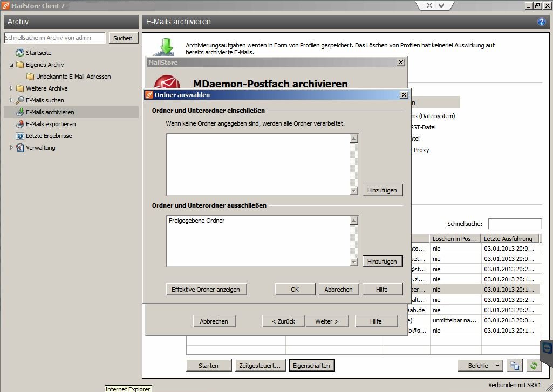The height and width of the screenshot is (392, 553).
Task: Click the Schnellsuche im Archiv search field
Action: [54, 38]
